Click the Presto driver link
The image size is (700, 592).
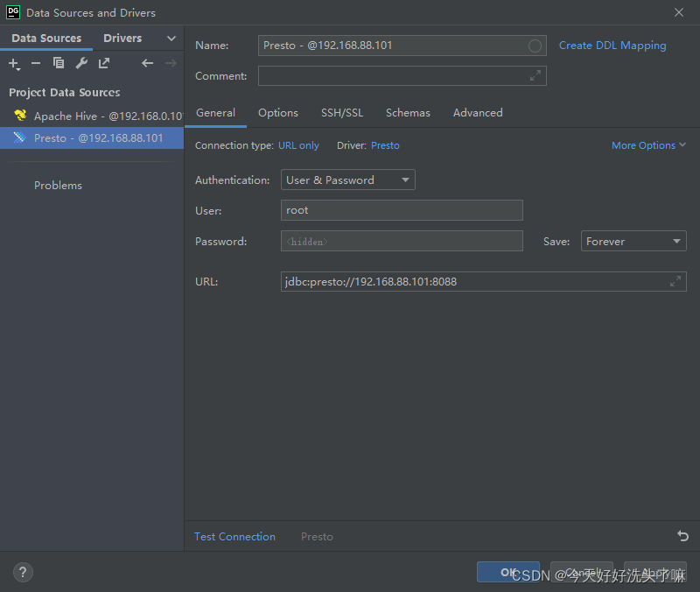pos(385,145)
